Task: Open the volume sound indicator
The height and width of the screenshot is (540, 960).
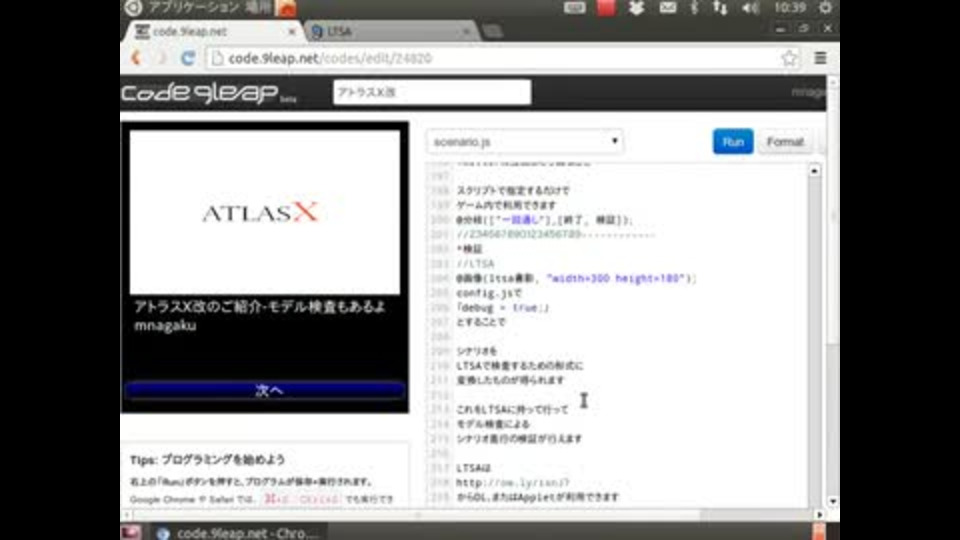Action: click(750, 7)
